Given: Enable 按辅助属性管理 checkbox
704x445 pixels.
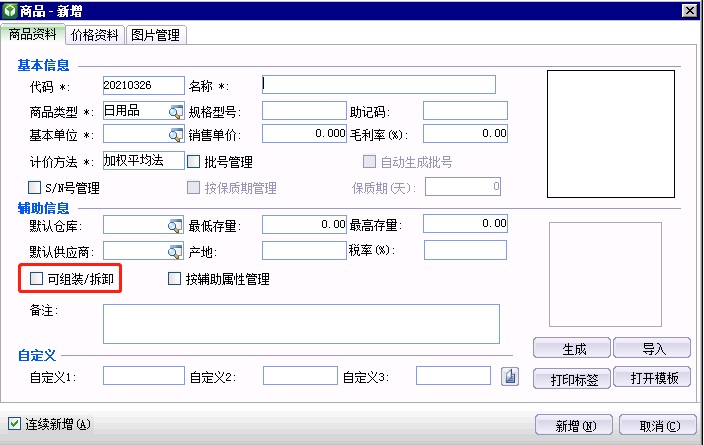Looking at the screenshot, I should click(175, 279).
